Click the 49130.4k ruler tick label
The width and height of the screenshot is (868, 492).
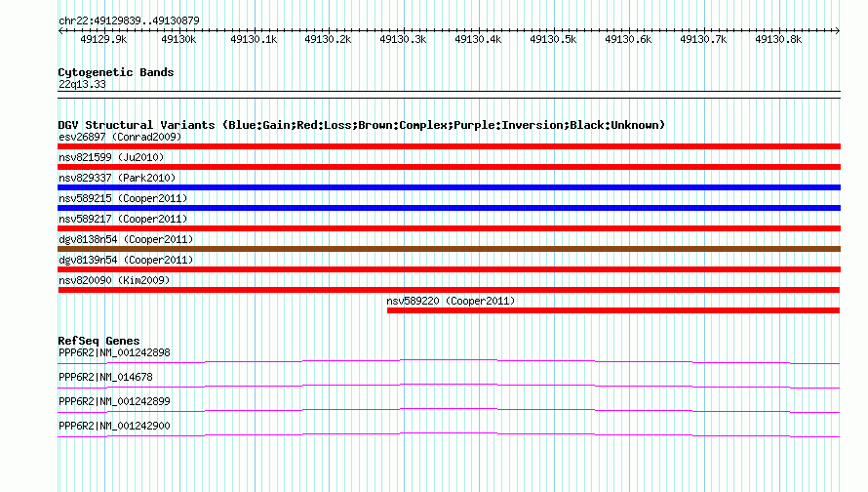coord(478,39)
